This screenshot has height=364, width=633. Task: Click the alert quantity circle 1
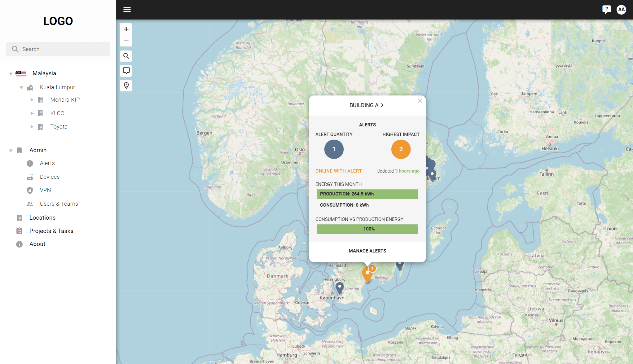pos(334,149)
